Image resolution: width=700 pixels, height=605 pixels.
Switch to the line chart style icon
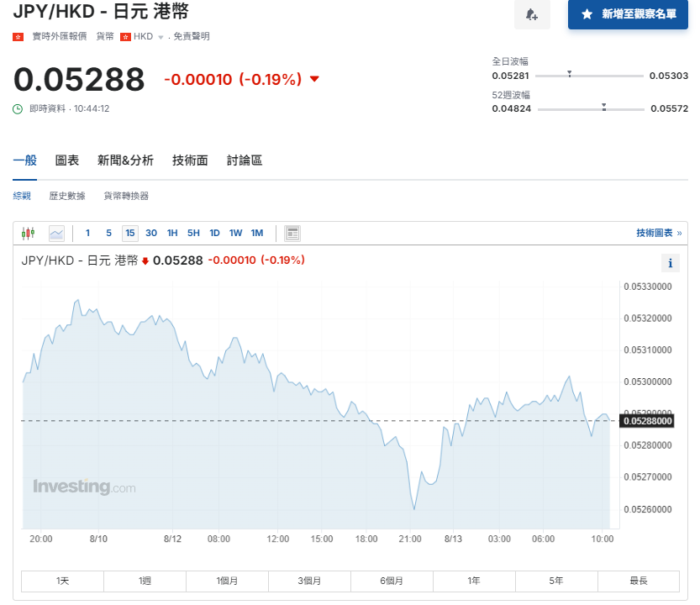coord(56,233)
